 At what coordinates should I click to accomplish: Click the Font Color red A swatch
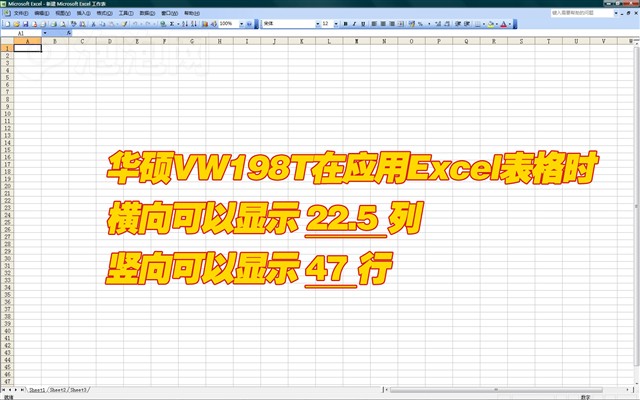[504, 24]
